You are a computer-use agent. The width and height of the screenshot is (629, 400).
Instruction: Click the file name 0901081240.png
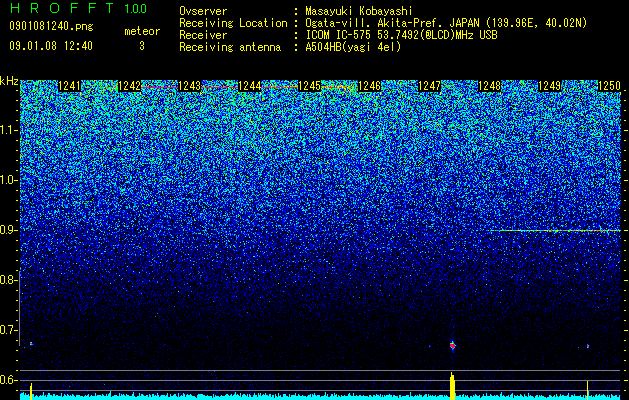pyautogui.click(x=51, y=26)
